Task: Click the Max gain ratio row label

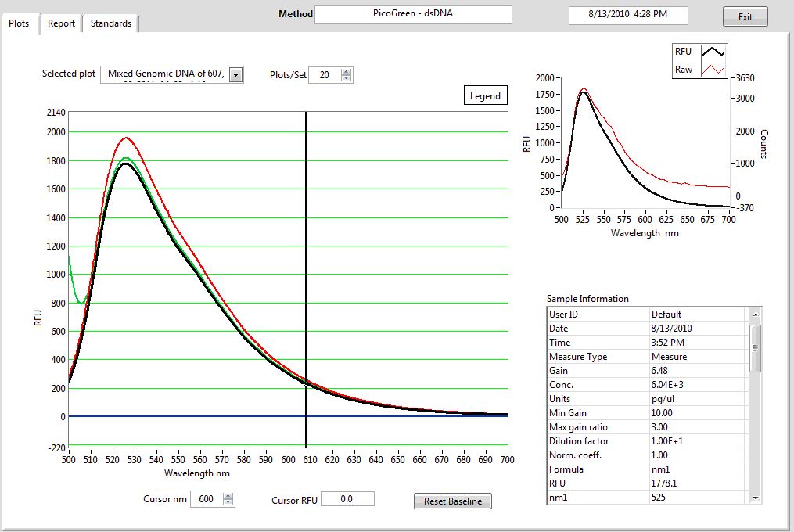Action: (578, 427)
